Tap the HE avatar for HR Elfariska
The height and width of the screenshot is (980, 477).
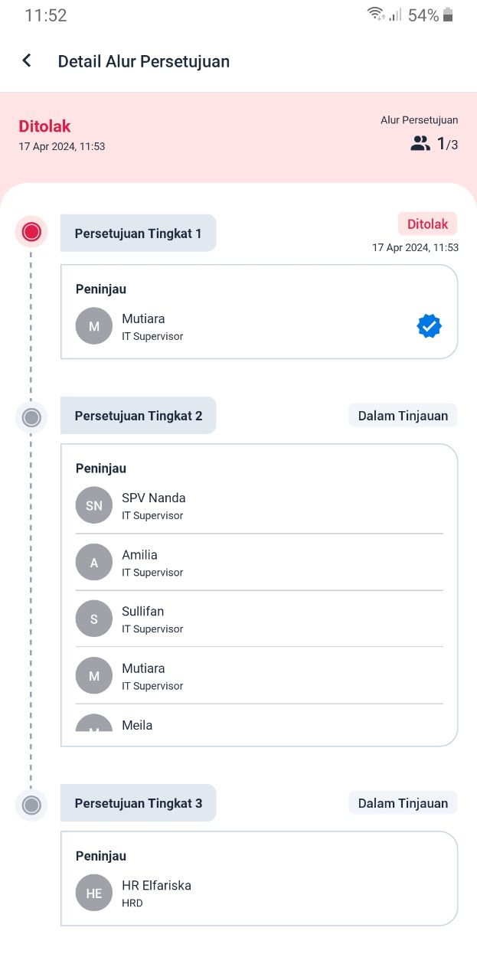click(x=93, y=892)
